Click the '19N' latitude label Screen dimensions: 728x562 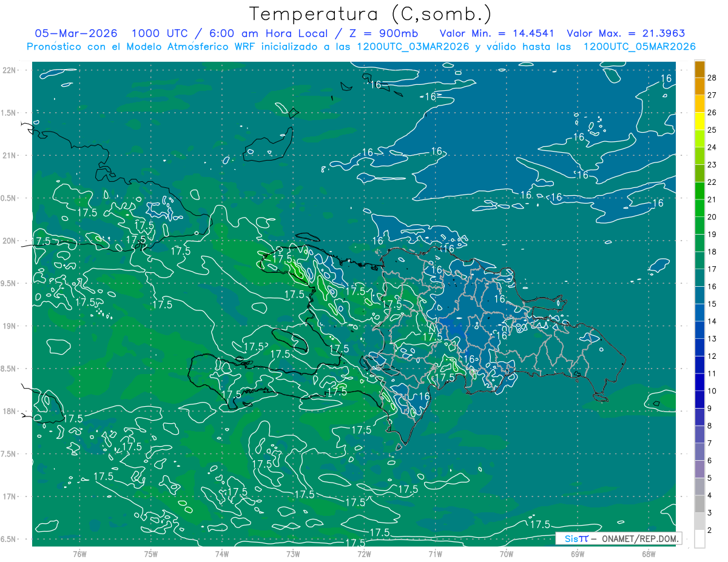pos(9,326)
